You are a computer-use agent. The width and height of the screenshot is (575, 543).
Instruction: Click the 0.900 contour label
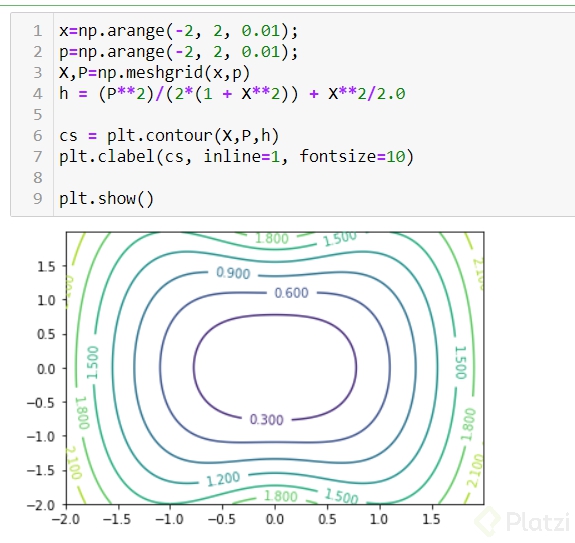[233, 273]
